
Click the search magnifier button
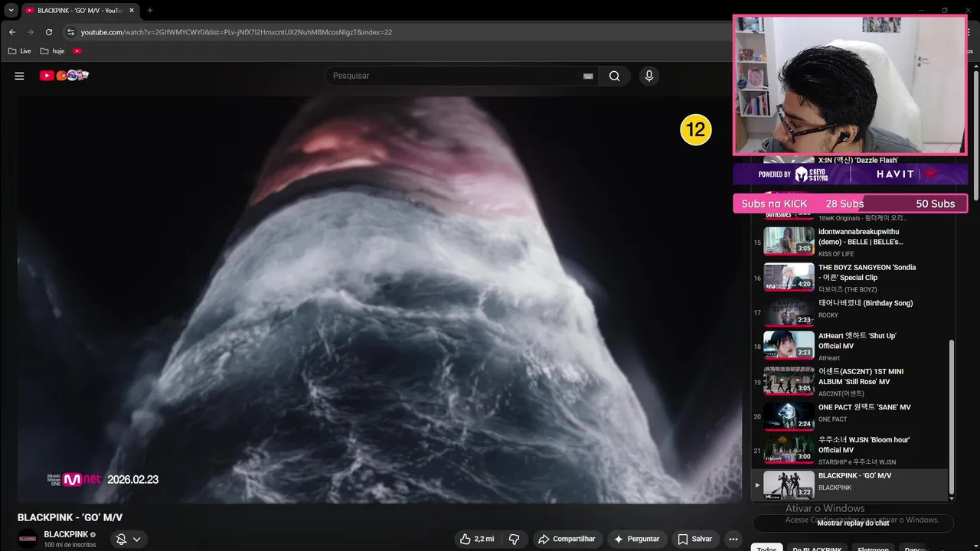coord(614,76)
